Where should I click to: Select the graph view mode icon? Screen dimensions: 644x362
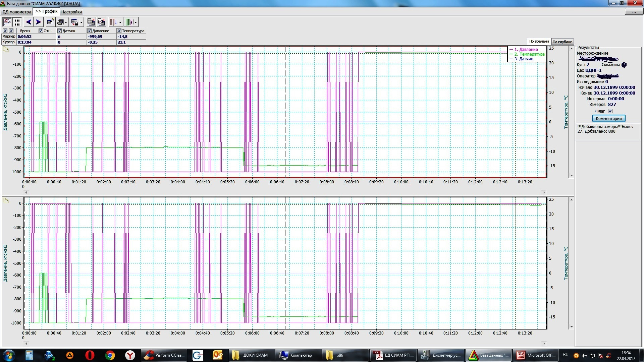(x=7, y=22)
